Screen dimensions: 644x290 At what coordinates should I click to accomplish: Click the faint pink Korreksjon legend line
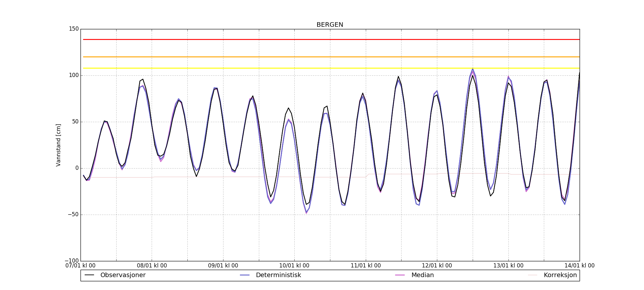[533, 275]
